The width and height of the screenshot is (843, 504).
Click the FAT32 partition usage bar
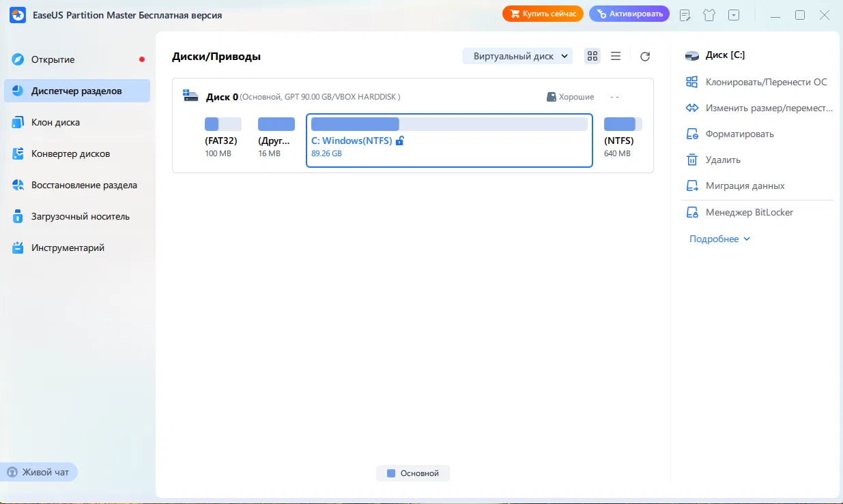tap(223, 124)
